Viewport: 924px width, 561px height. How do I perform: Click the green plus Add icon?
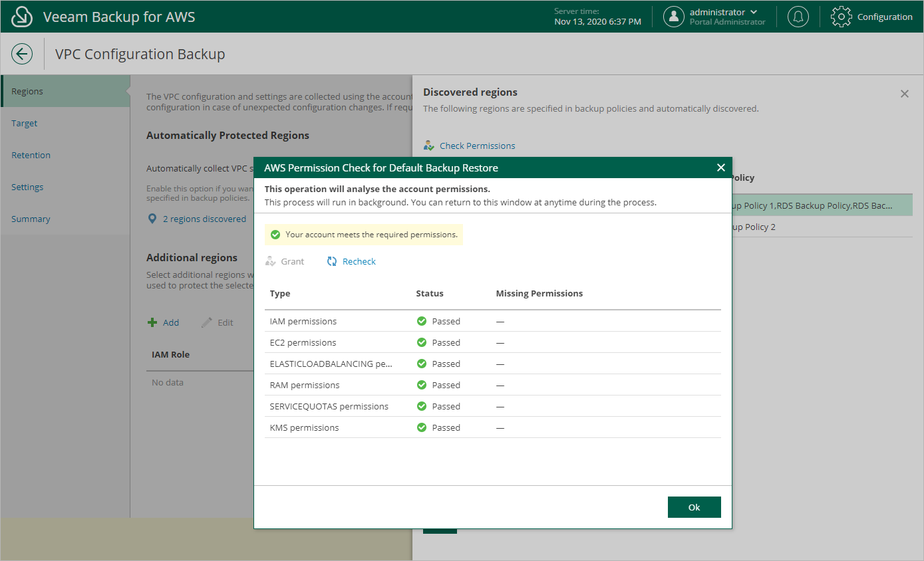point(152,322)
